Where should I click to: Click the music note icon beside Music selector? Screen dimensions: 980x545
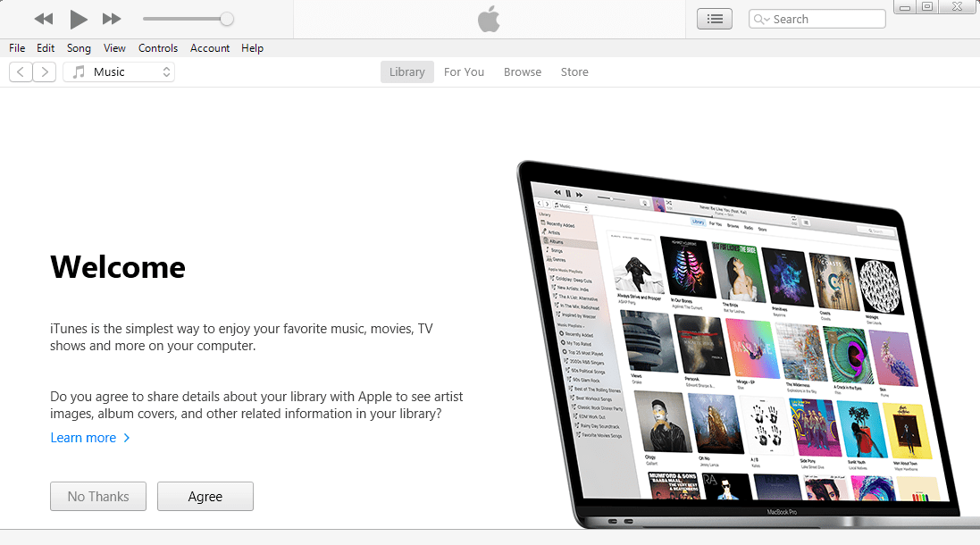tap(78, 71)
